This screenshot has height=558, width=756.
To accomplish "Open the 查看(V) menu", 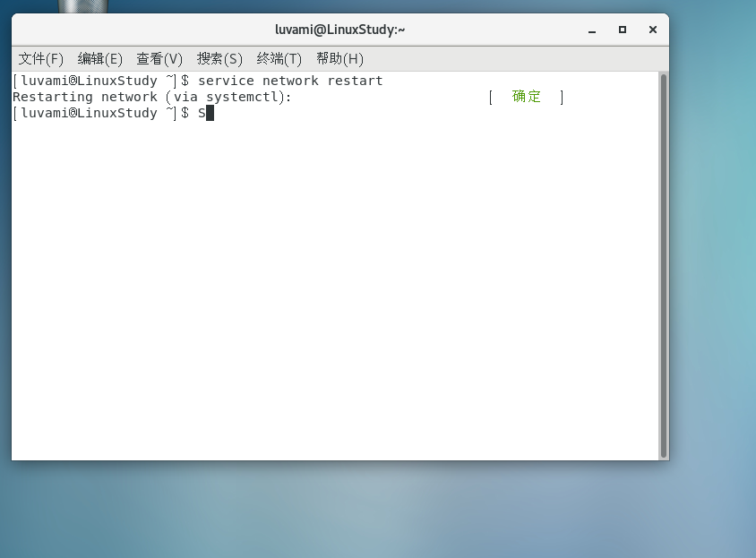I will tap(159, 59).
